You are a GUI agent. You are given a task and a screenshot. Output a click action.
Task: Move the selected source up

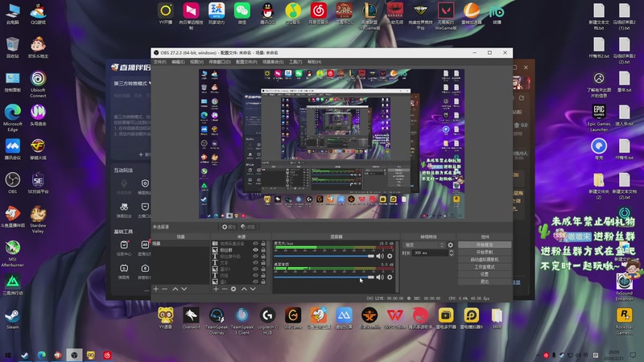(244, 289)
